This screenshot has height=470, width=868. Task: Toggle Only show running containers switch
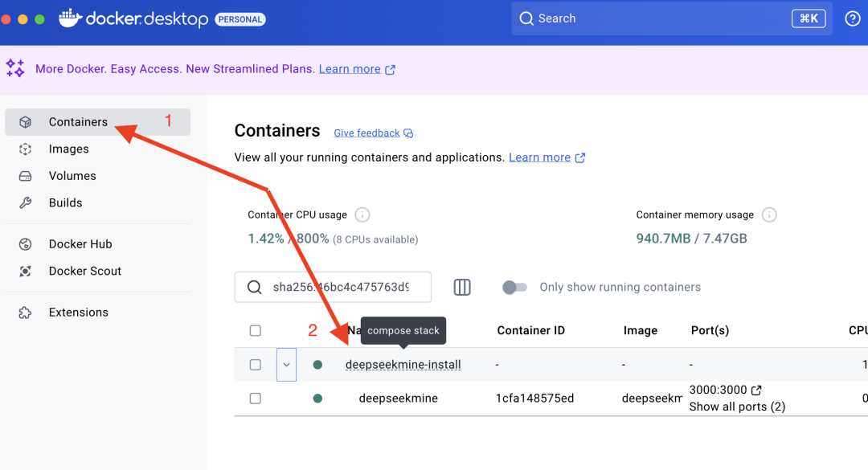(x=514, y=288)
